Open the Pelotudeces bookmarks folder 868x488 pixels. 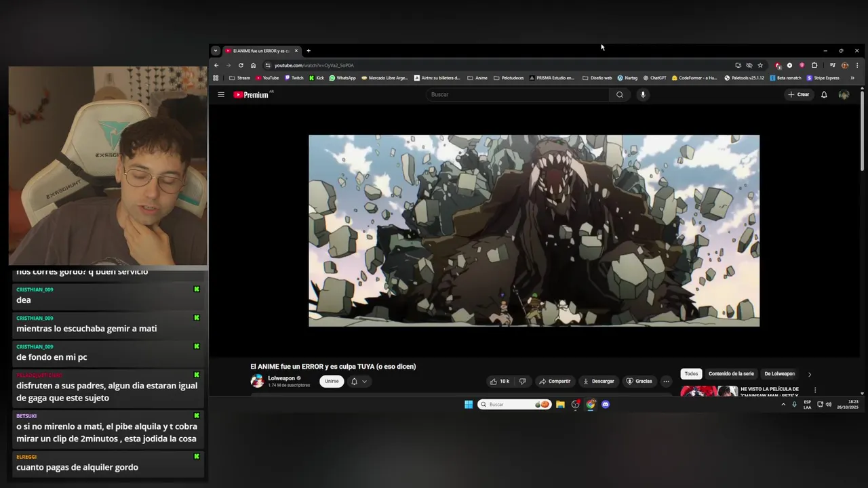pos(509,78)
